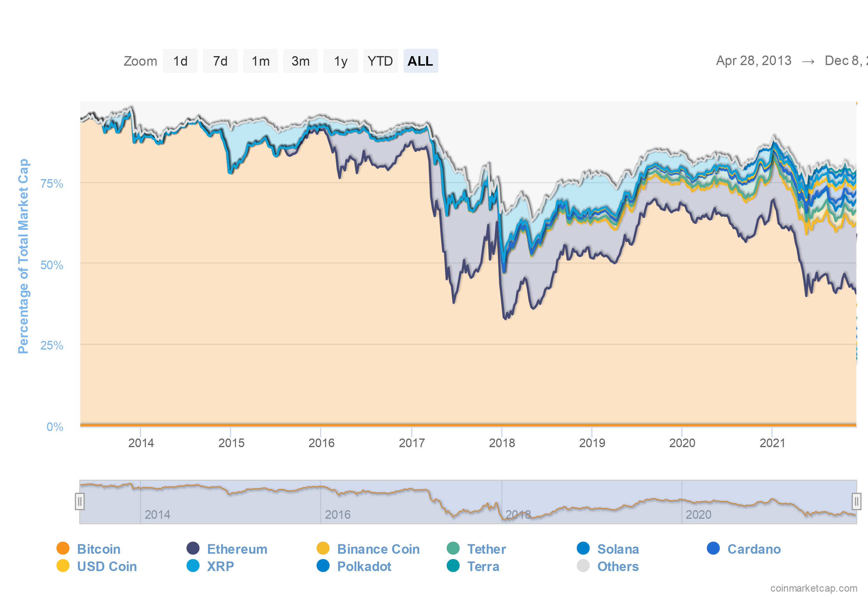Switch to the YTD zoom preset
This screenshot has height=597, width=868.
380,61
